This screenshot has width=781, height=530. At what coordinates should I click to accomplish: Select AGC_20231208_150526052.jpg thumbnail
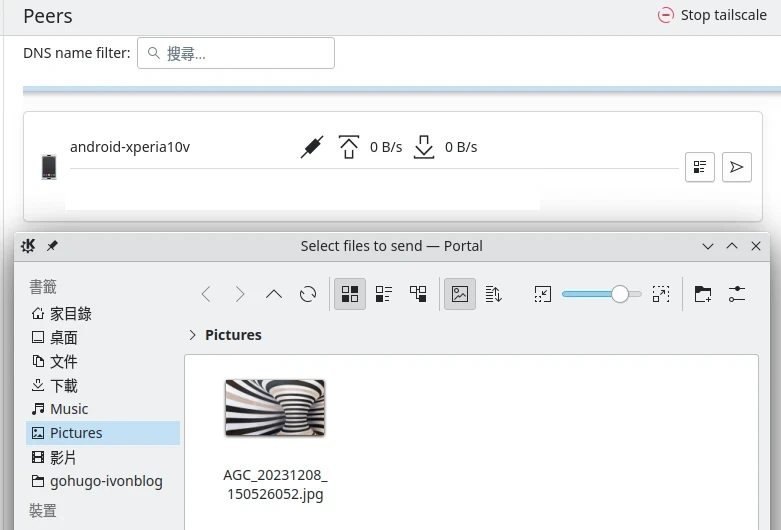click(x=275, y=408)
